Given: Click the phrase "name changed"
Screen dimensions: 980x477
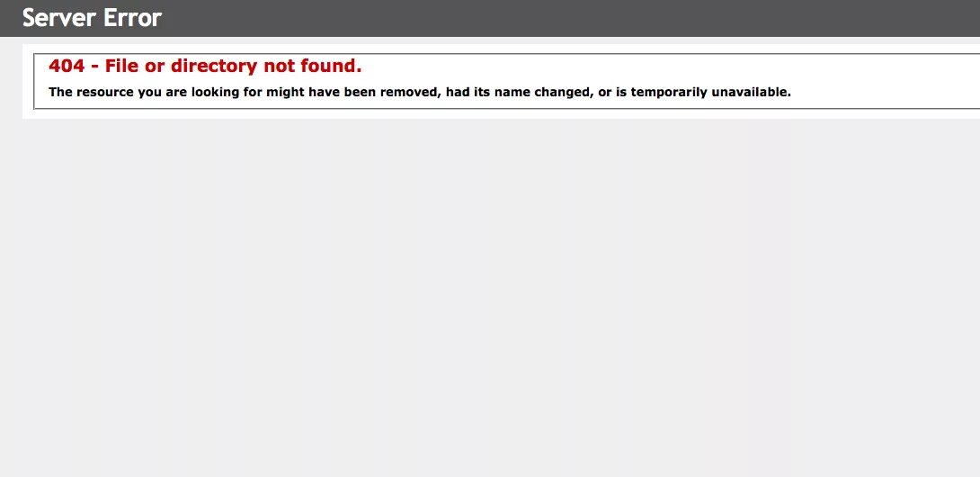Looking at the screenshot, I should (x=539, y=92).
